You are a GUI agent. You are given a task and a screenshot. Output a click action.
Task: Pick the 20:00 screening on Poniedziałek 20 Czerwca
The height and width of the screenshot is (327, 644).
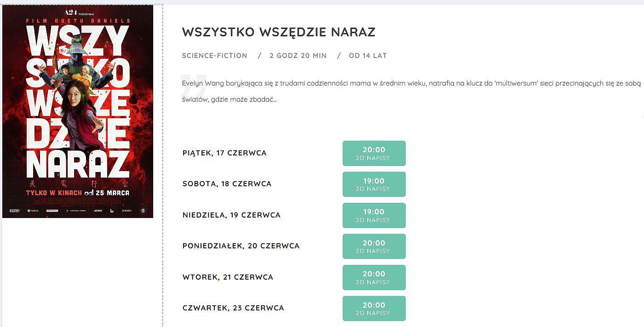coord(374,247)
